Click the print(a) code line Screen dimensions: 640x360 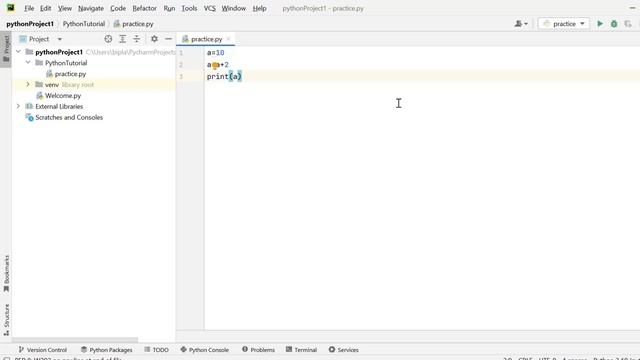tap(224, 76)
